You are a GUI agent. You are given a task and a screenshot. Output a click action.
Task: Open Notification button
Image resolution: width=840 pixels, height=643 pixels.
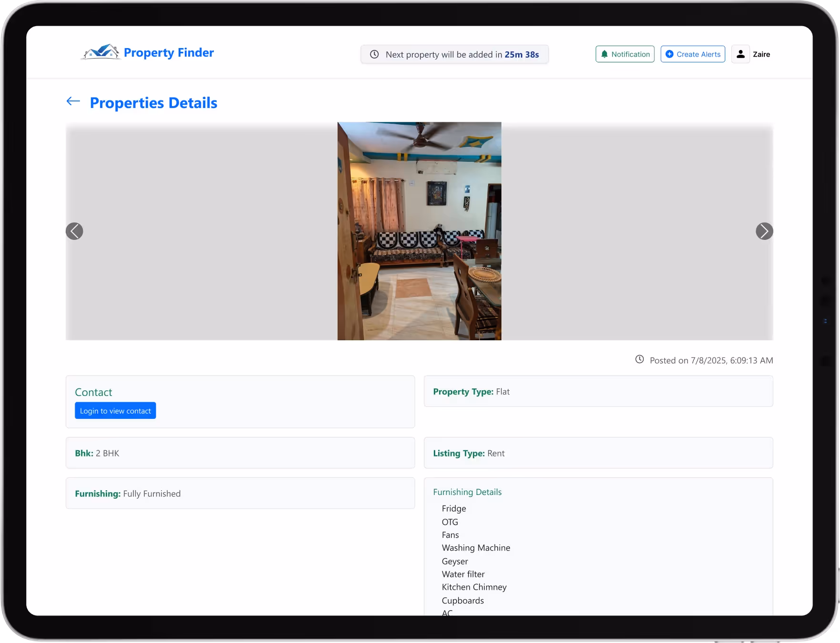coord(625,54)
